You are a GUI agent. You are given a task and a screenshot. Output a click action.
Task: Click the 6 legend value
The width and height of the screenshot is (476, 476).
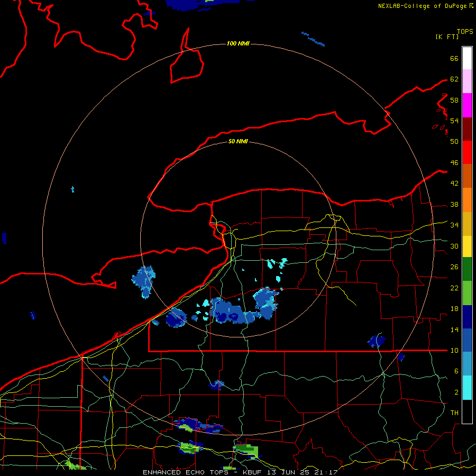(456, 371)
